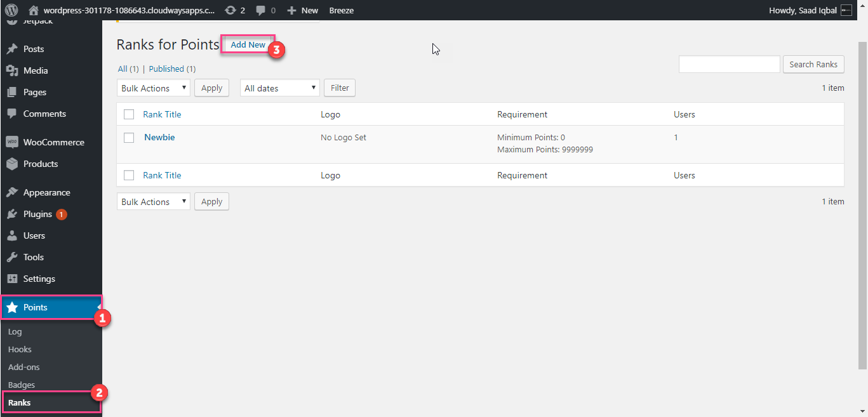Tick the select-all checkbox in the header row
Viewport: 868px width, 417px height.
click(129, 114)
